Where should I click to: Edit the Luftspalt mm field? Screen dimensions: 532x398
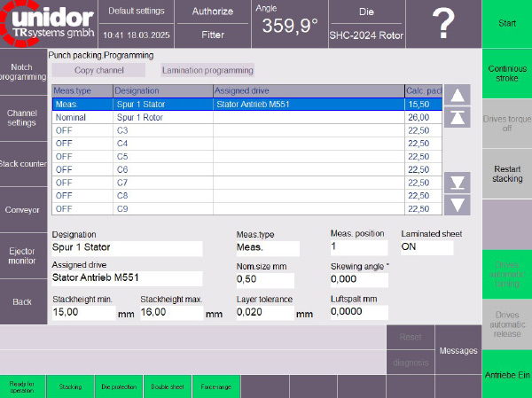(x=359, y=312)
